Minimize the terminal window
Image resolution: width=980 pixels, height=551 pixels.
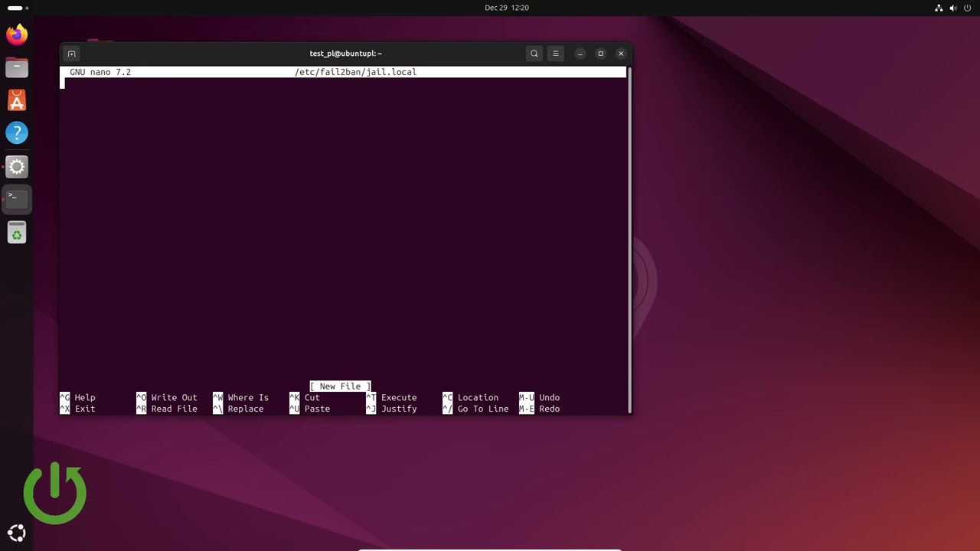(x=580, y=54)
